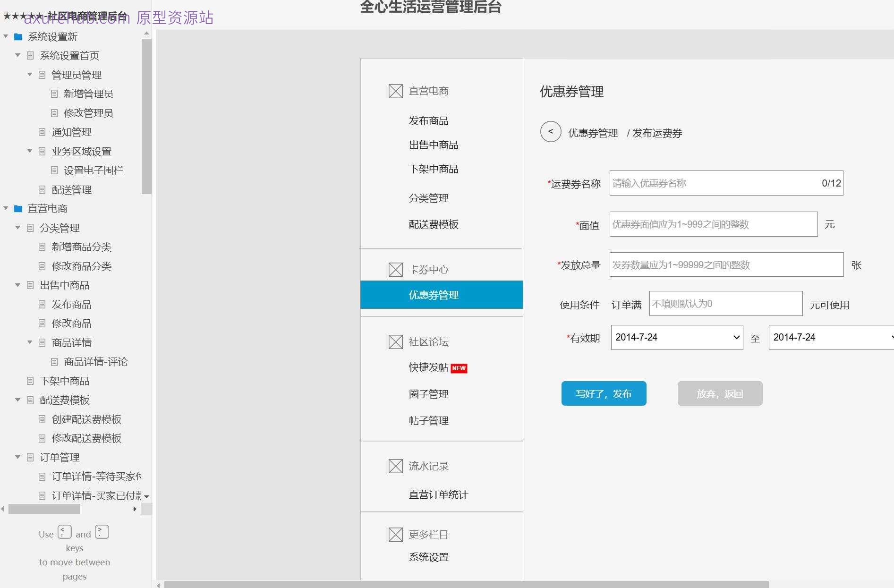Select the highlighted 优惠券管理 menu item
This screenshot has height=588, width=894.
(x=442, y=295)
